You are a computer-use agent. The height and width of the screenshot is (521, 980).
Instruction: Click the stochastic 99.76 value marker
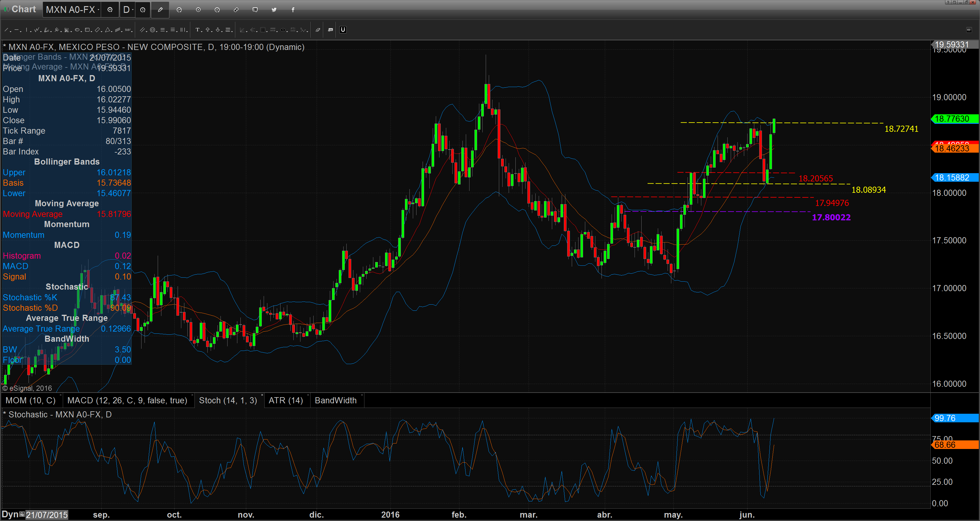point(955,418)
